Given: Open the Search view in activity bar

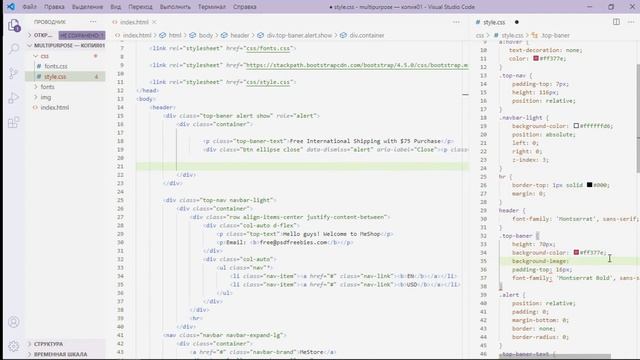Looking at the screenshot, I should [14, 49].
